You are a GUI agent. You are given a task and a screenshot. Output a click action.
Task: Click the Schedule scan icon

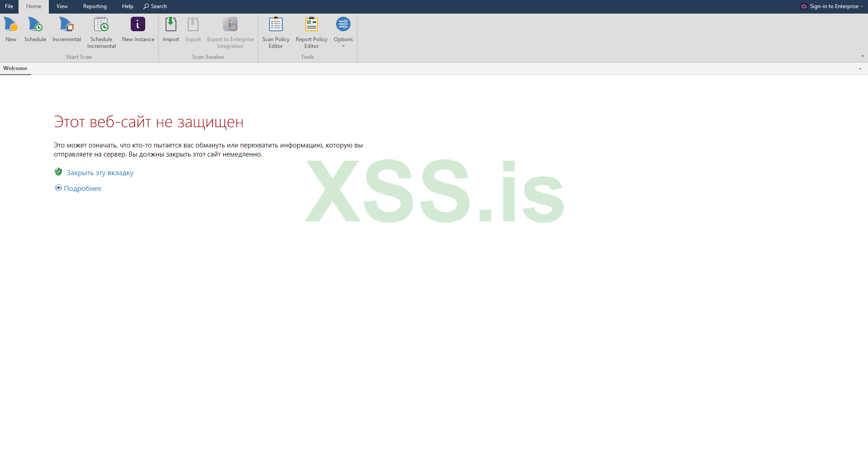click(35, 24)
